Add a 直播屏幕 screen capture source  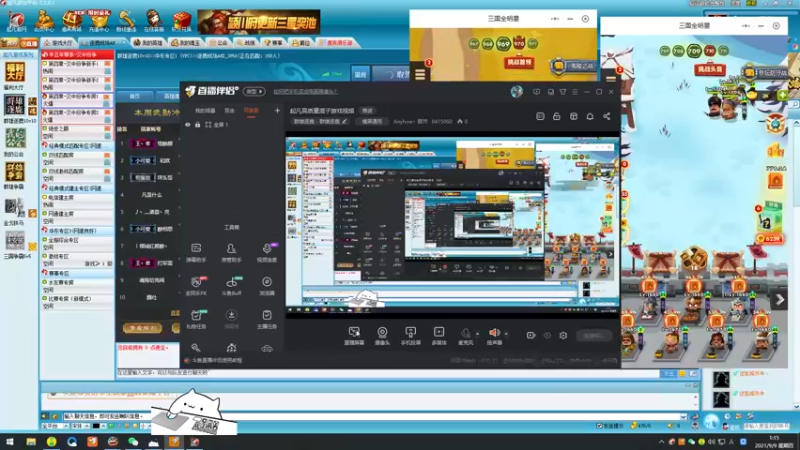[x=354, y=336]
